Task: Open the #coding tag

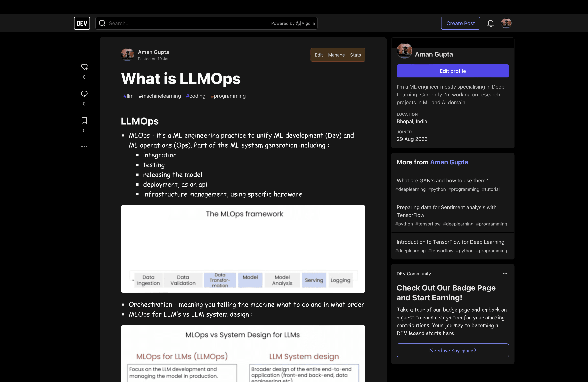Action: click(196, 96)
